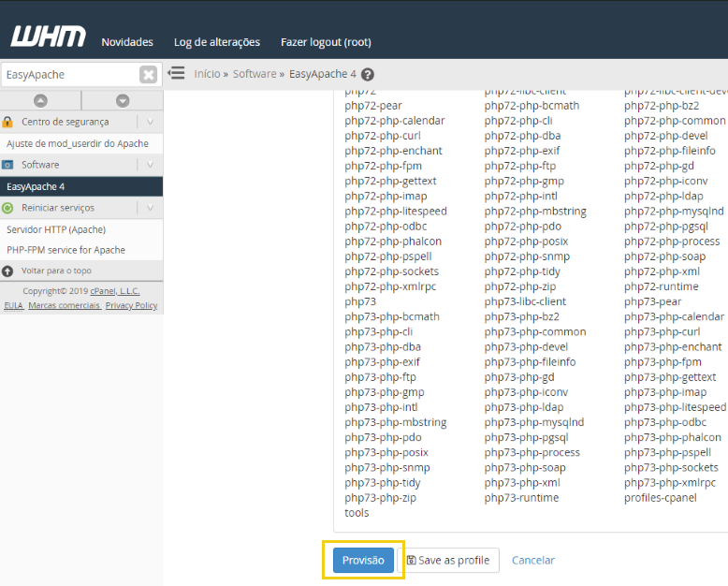The width and height of the screenshot is (728, 586).
Task: Click the tools package entry
Action: pos(357,513)
